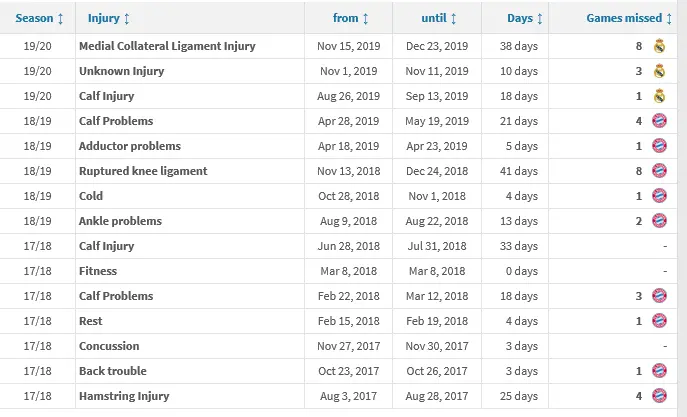Sort by the 'from' date column
Viewport: 687px width, 417px height.
click(350, 18)
